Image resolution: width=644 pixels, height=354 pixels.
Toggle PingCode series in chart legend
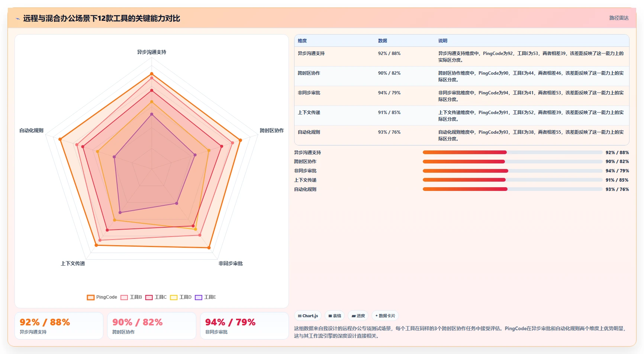(102, 297)
